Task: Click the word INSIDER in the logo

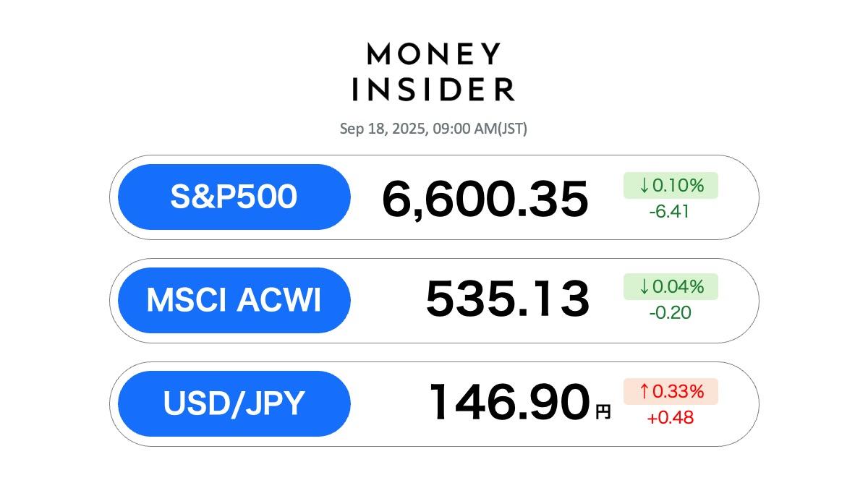Action: point(433,90)
